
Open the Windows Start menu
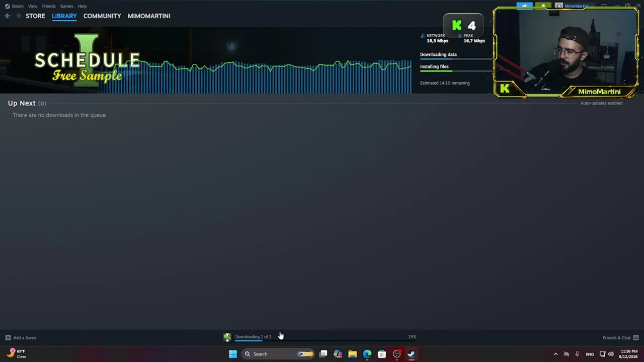pos(233,354)
